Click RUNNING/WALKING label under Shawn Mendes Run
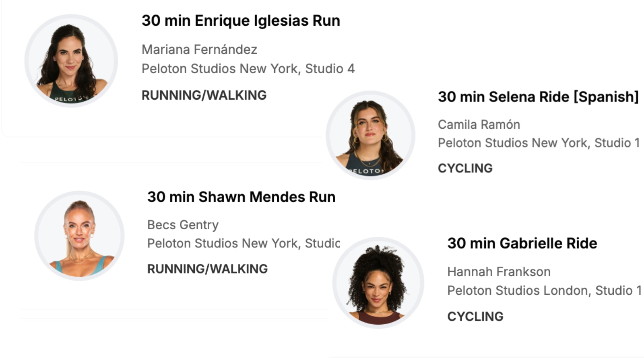Screen dimensions: 644x362 point(207,269)
